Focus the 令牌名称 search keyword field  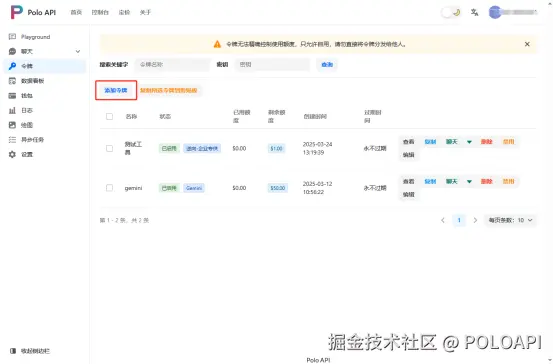[172, 65]
